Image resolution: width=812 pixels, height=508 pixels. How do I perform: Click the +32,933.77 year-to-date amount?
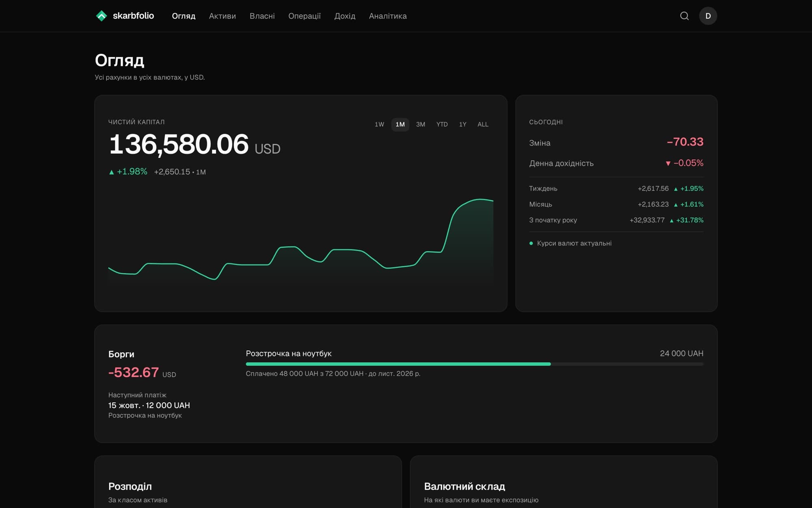pyautogui.click(x=647, y=220)
